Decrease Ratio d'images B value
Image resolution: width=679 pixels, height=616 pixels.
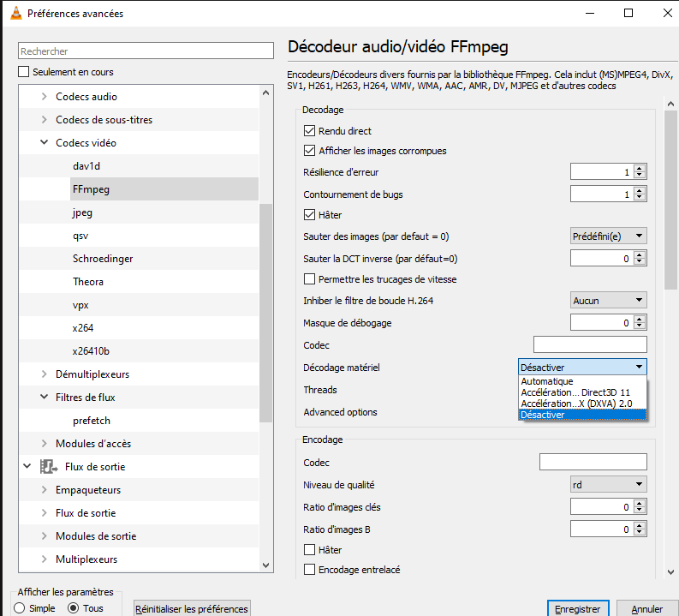639,532
